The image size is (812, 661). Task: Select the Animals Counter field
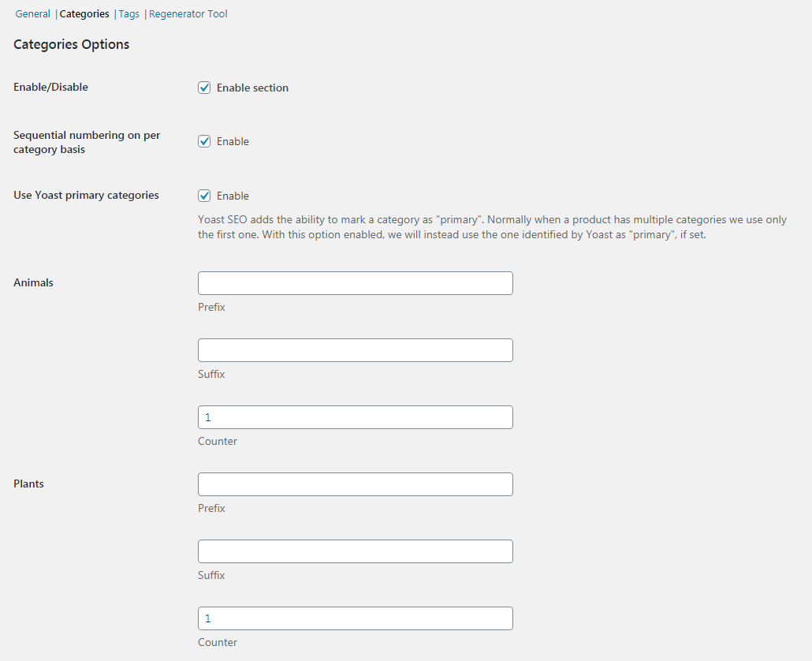click(356, 417)
